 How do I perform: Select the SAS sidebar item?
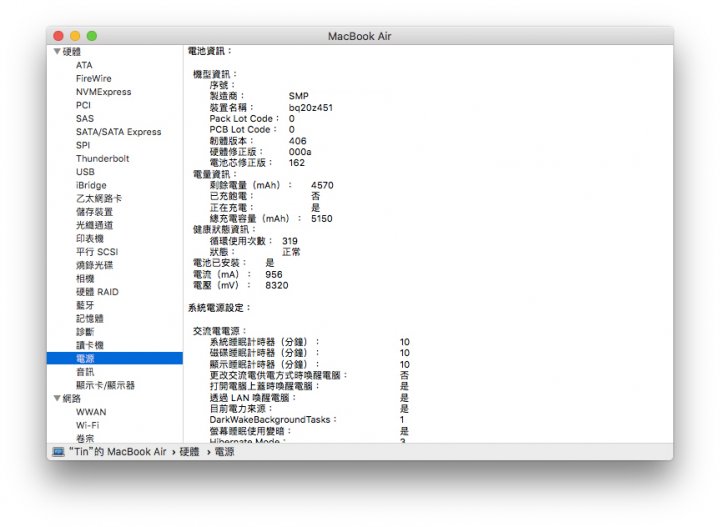(x=84, y=118)
